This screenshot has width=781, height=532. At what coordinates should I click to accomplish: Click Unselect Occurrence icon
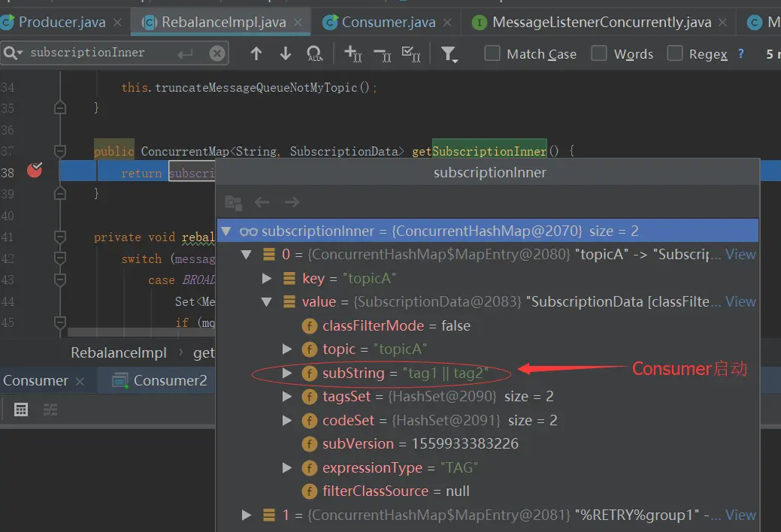(382, 54)
